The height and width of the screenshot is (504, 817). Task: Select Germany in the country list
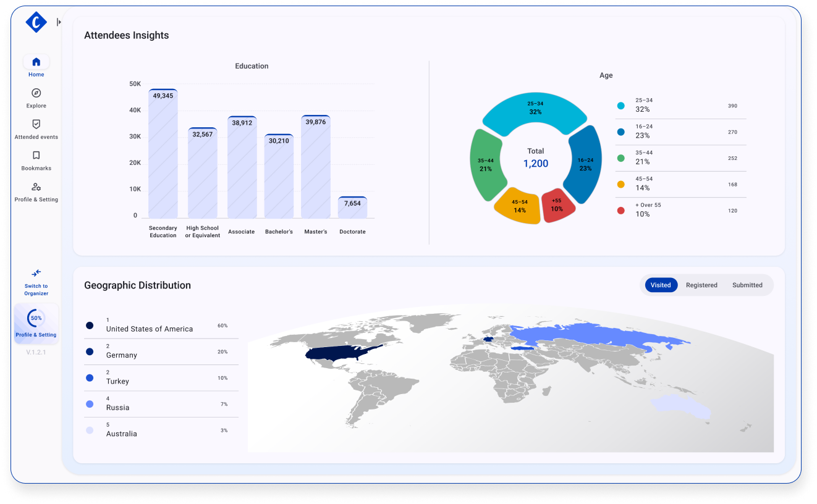[x=122, y=355]
